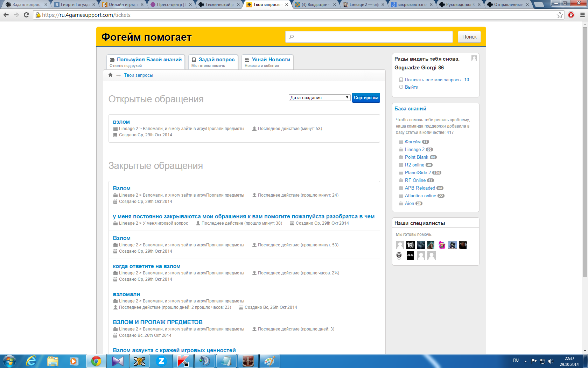Reload the current page
The height and width of the screenshot is (368, 588).
click(x=26, y=15)
